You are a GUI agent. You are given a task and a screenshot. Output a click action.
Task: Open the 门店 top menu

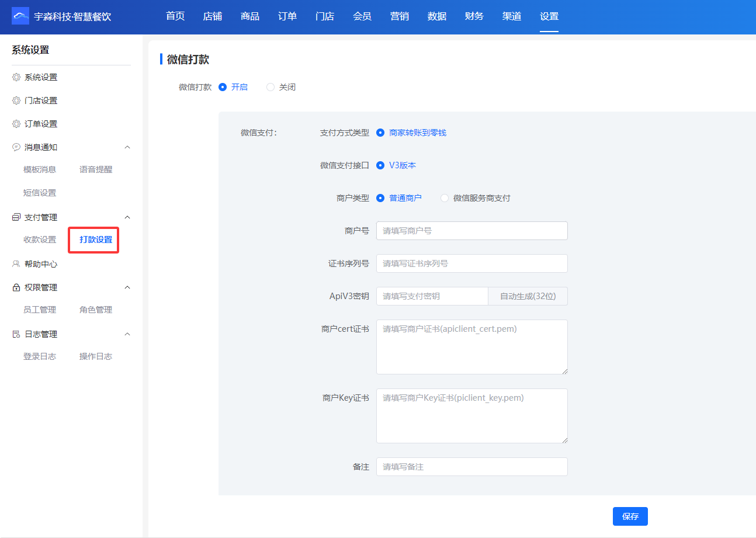point(325,16)
